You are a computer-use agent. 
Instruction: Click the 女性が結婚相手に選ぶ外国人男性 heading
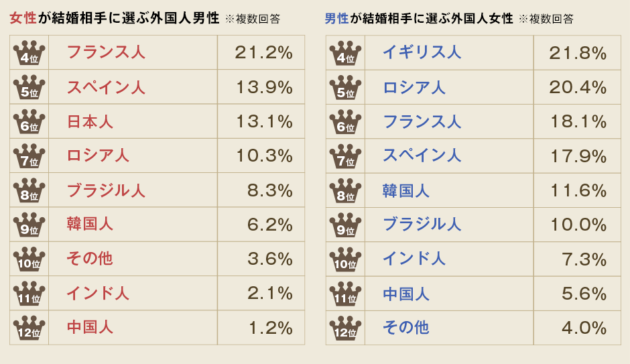(115, 18)
